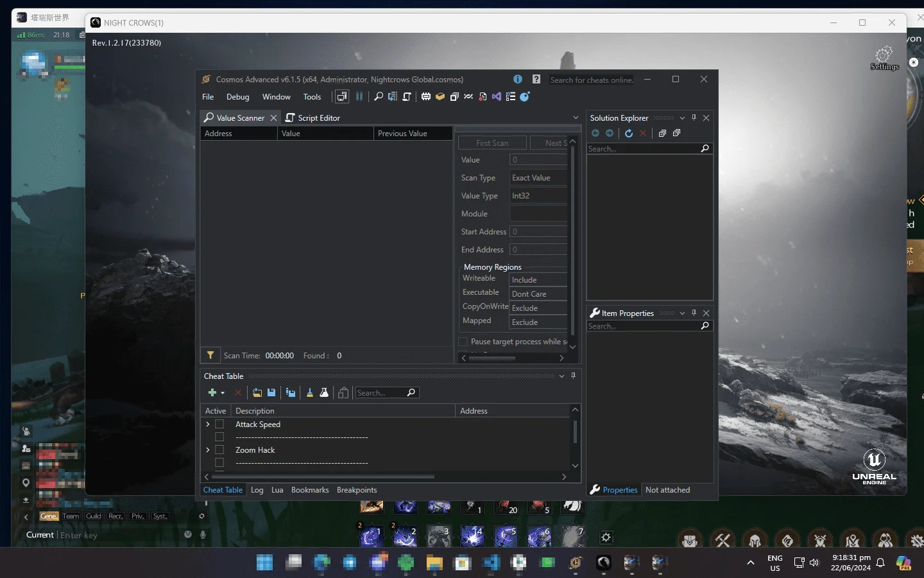Enable the Attack Speed cheat checkbox
Image resolution: width=924 pixels, height=578 pixels.
219,425
